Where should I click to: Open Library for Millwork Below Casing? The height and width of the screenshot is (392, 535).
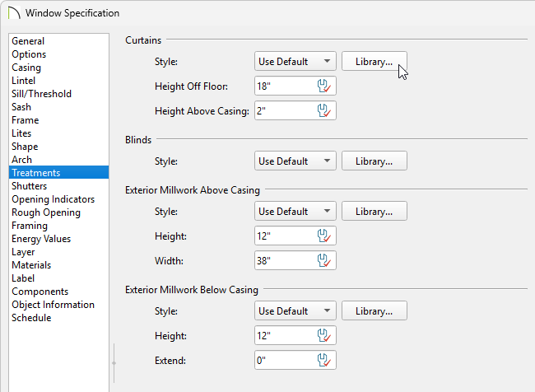pyautogui.click(x=374, y=310)
